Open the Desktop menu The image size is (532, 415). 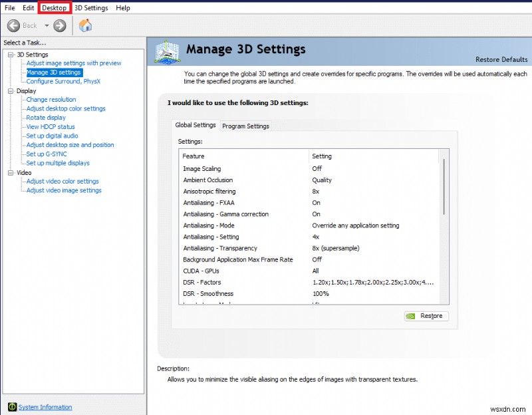pos(55,8)
